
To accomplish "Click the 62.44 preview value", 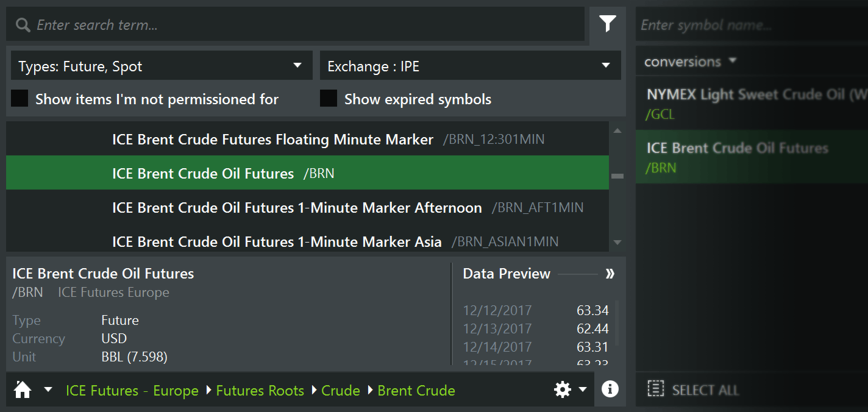I will [x=592, y=329].
